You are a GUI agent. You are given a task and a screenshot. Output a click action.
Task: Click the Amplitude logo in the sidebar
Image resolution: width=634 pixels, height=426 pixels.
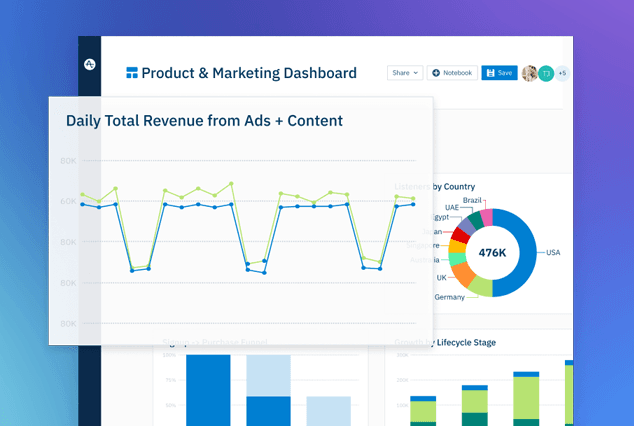pos(90,63)
